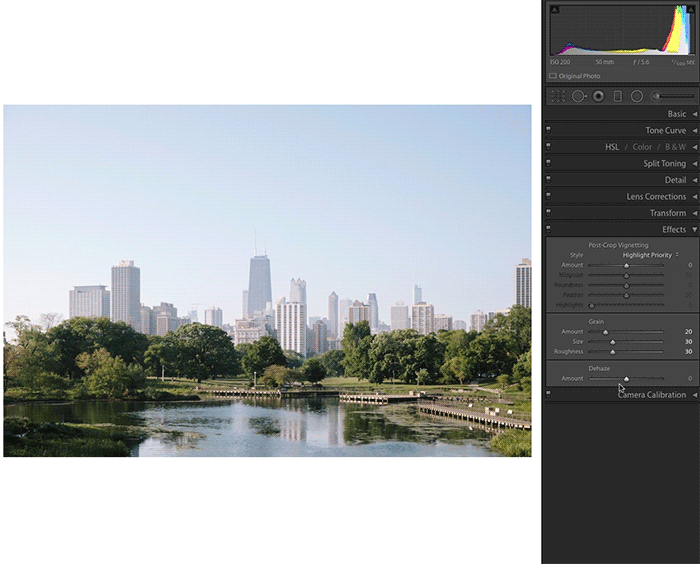The width and height of the screenshot is (700, 564).
Task: Toggle the Transform panel switch
Action: [x=549, y=213]
